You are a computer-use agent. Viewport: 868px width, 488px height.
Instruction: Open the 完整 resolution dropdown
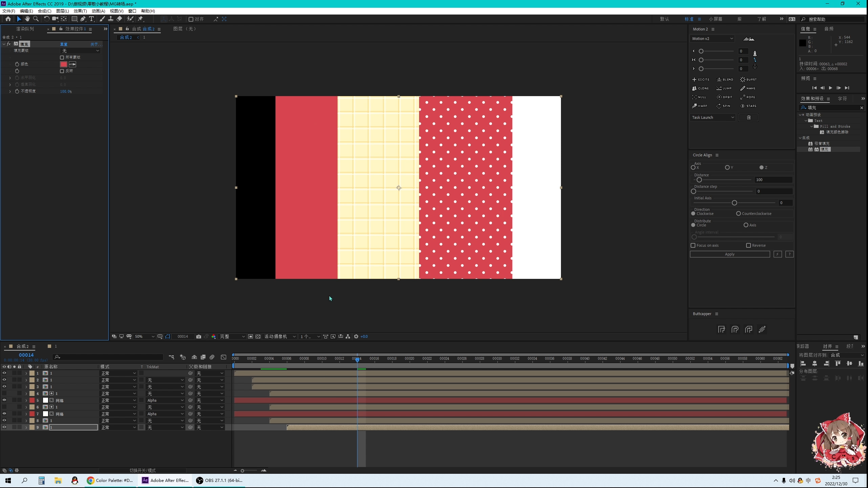(x=232, y=336)
